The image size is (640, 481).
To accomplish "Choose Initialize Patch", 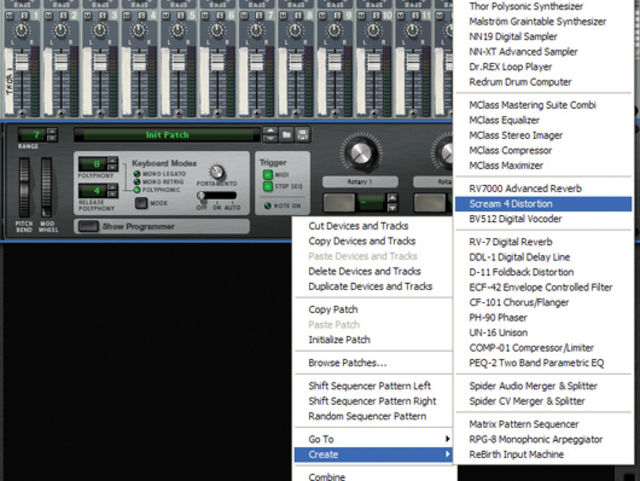I will [x=373, y=340].
